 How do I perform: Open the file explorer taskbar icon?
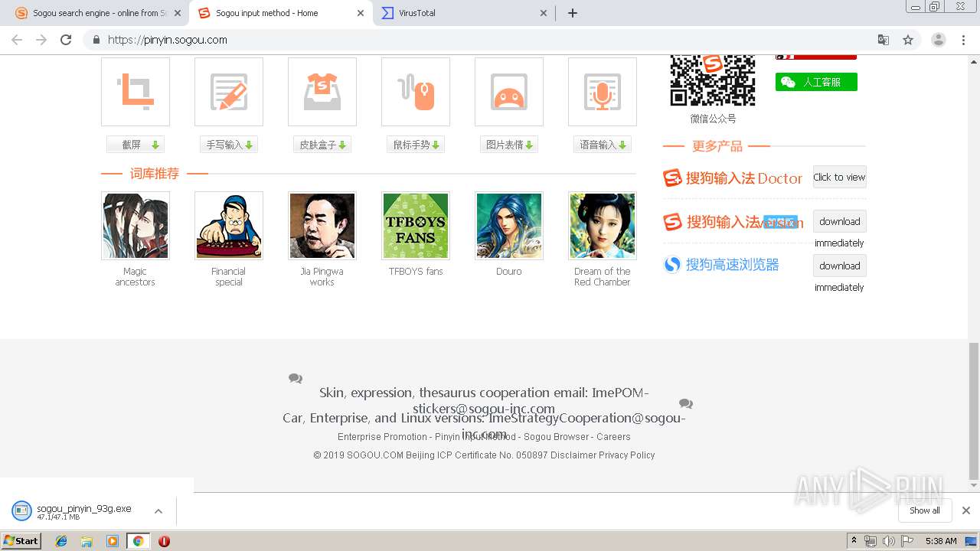(87, 541)
